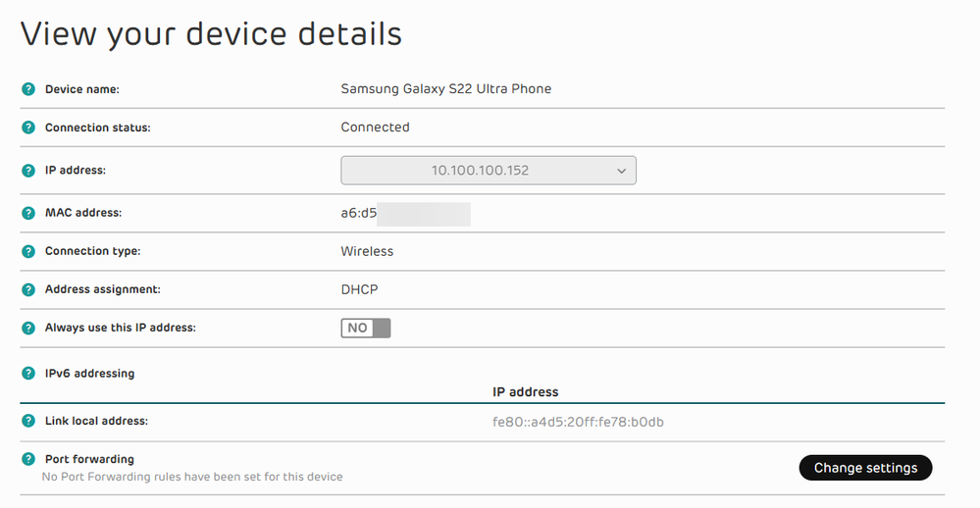
Task: Click the Change settings button
Action: (865, 468)
